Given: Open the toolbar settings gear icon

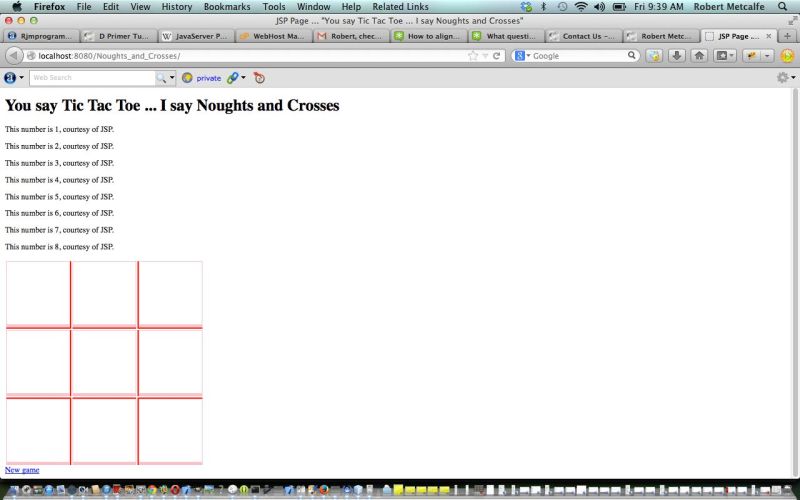Looking at the screenshot, I should point(782,78).
